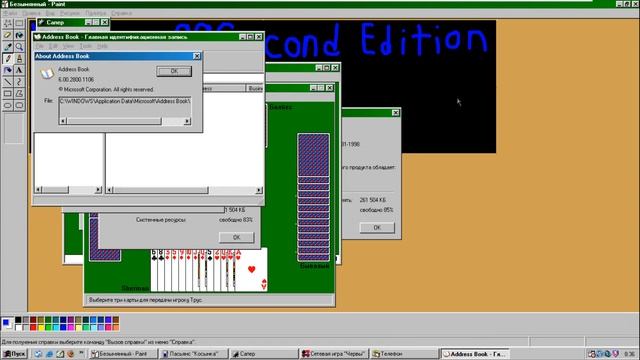Screen dimensions: 640x360
Task: Select the Ellipse shape tool
Action: pyautogui.click(x=8, y=105)
